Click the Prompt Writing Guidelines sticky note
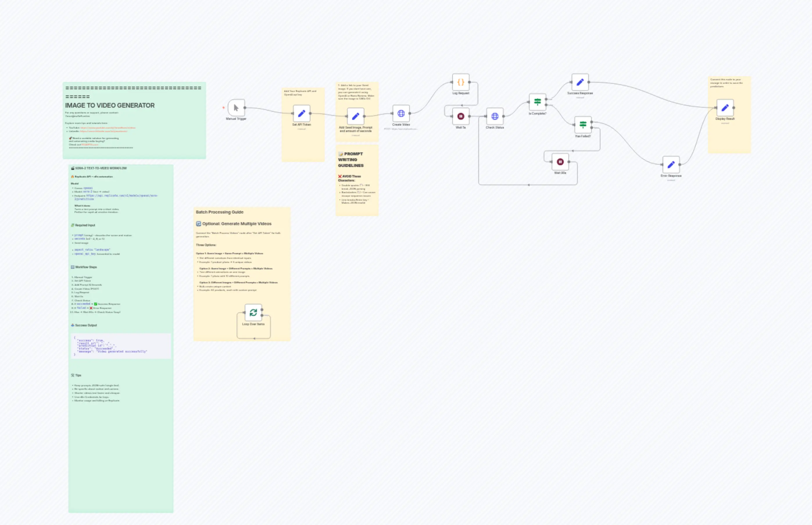 (350, 160)
